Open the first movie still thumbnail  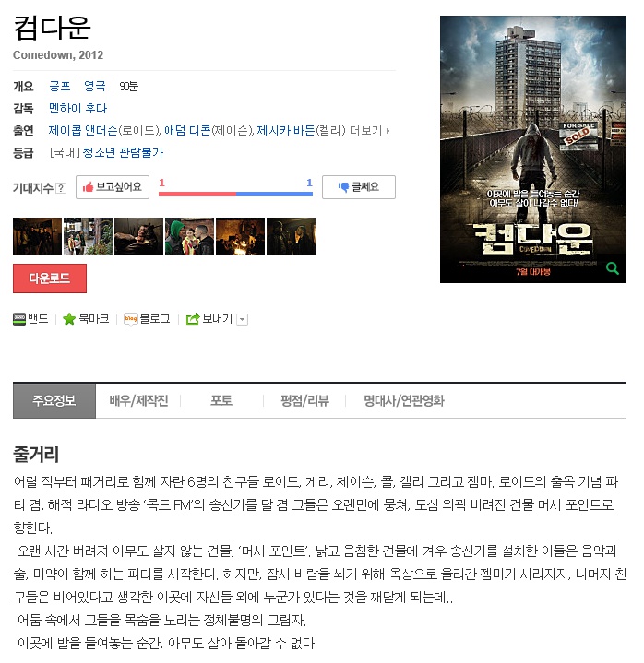pos(37,236)
